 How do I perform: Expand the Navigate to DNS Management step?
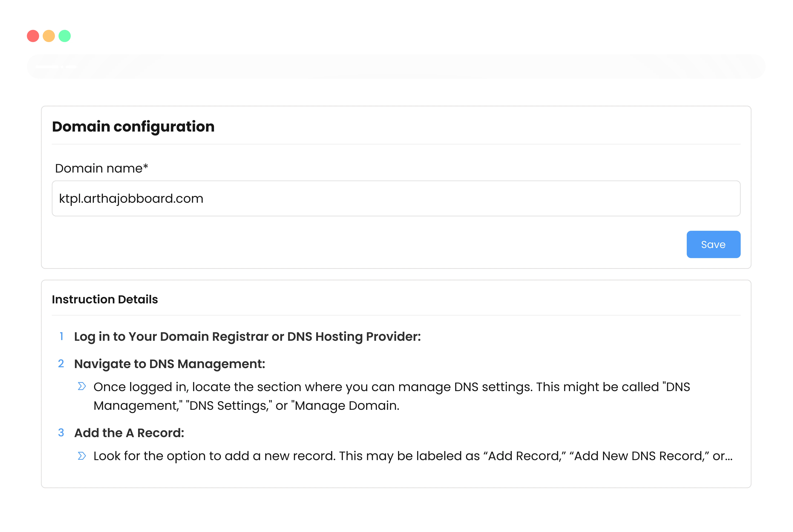tap(170, 364)
